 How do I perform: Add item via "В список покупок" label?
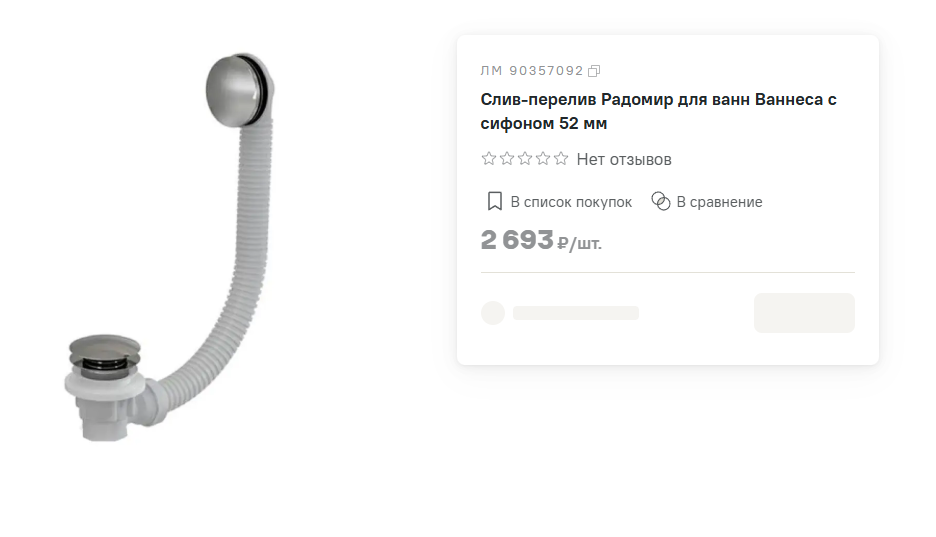click(x=571, y=202)
